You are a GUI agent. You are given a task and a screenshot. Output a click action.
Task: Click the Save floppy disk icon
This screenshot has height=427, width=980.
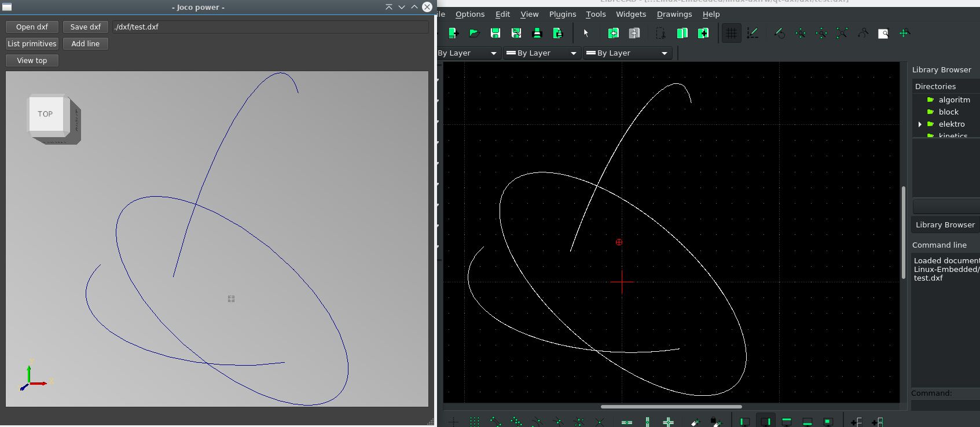[x=495, y=33]
